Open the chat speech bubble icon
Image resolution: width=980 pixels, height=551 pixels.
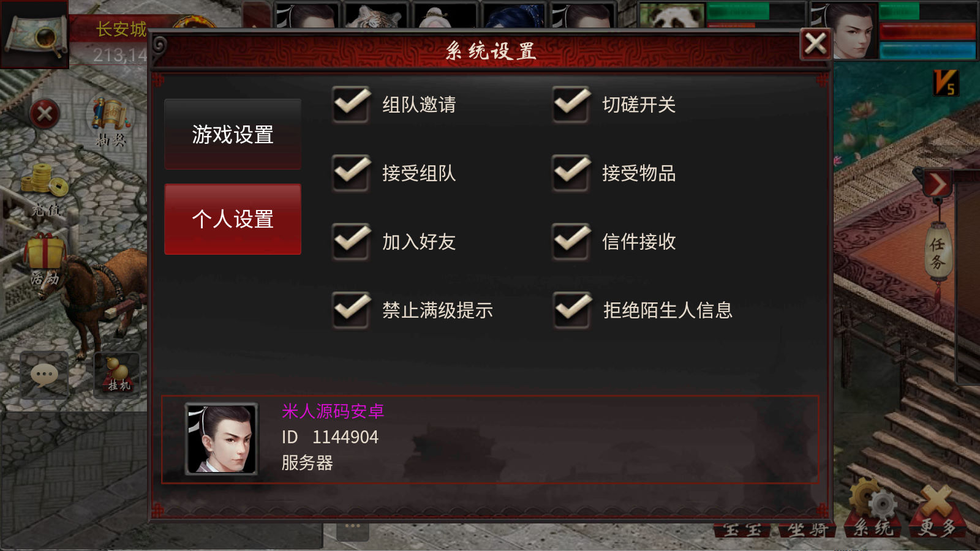[45, 375]
